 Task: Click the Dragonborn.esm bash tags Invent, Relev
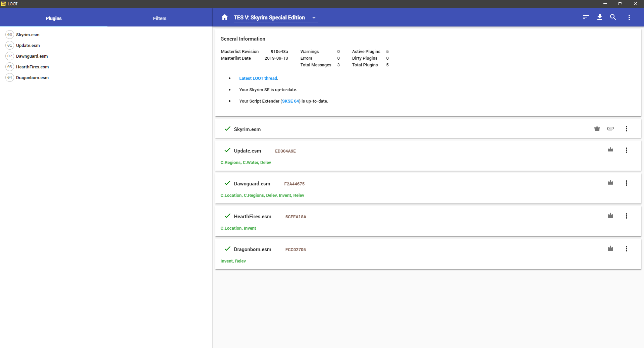tap(233, 261)
